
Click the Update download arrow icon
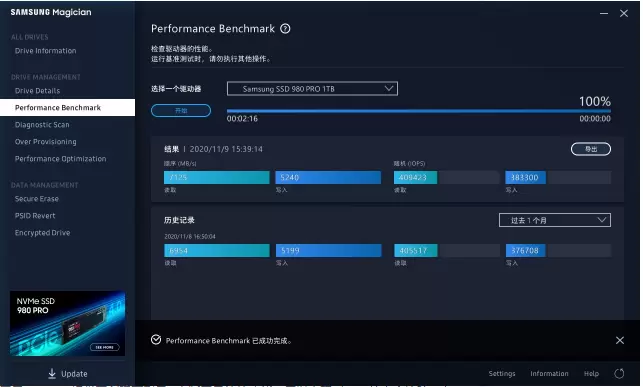[x=52, y=373]
